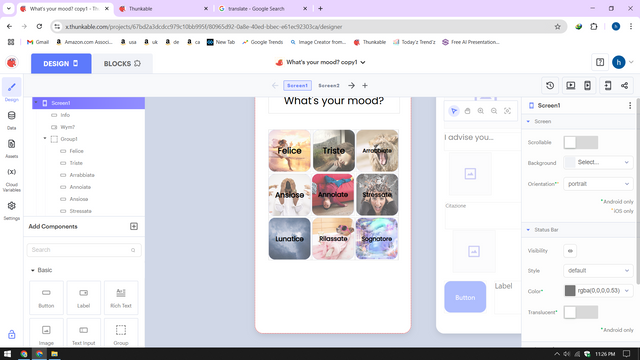Viewport: 640px width, 360px height.
Task: Click the Thunkable logo icon
Action: point(12,63)
